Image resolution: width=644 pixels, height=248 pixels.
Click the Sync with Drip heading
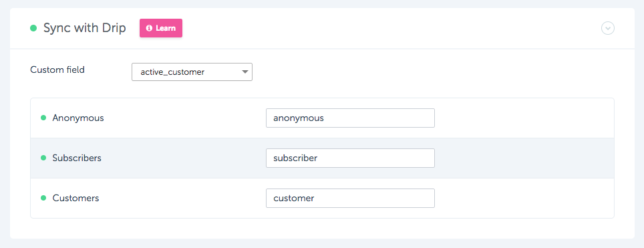[85, 28]
